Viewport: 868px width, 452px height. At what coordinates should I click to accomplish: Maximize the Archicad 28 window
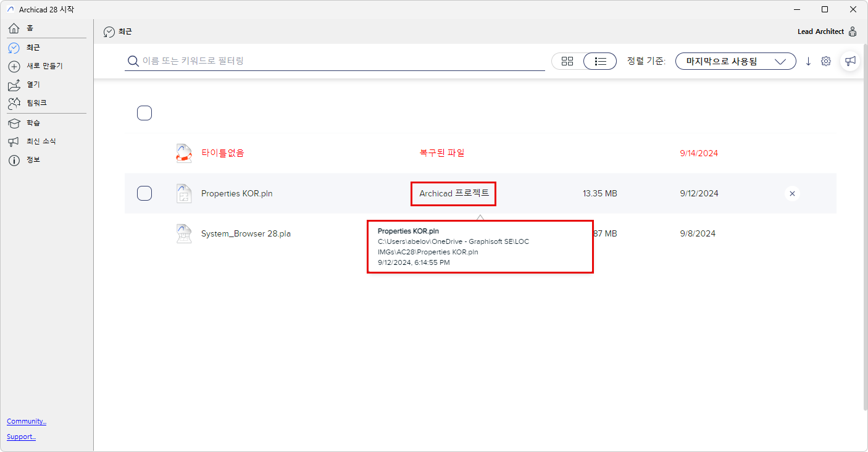pos(825,9)
